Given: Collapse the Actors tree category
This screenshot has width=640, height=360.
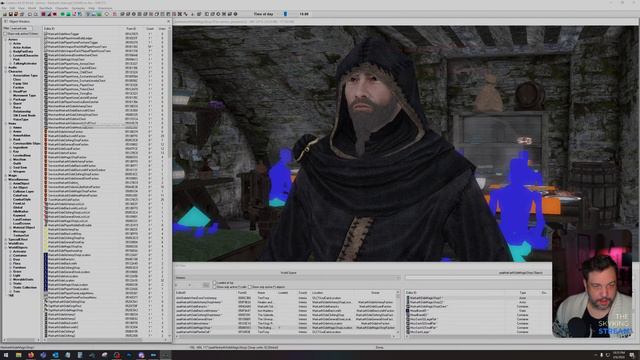Looking at the screenshot, I should coord(6,40).
